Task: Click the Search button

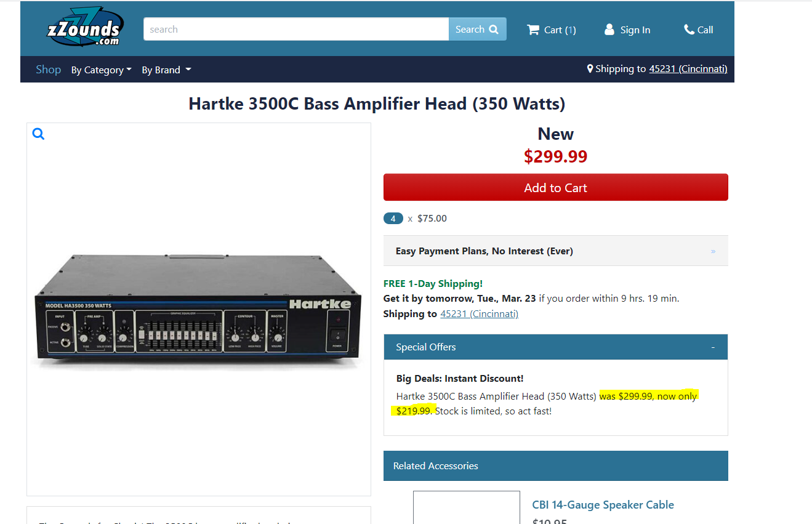Action: pos(477,29)
